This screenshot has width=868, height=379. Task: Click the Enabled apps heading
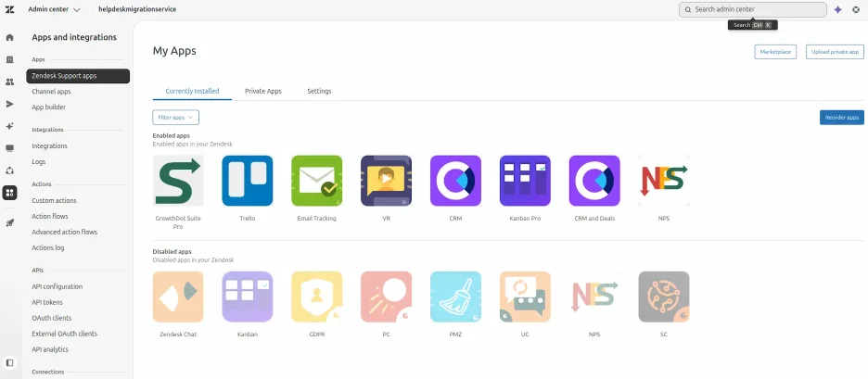171,135
